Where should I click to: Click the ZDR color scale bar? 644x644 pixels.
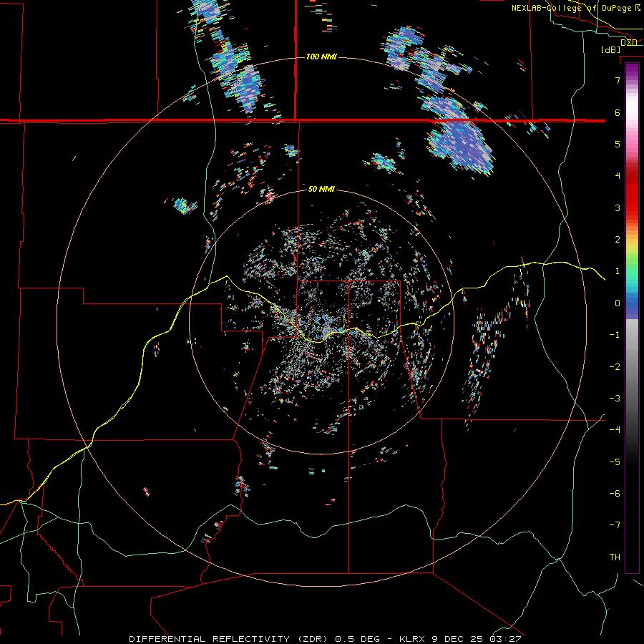[x=632, y=318]
